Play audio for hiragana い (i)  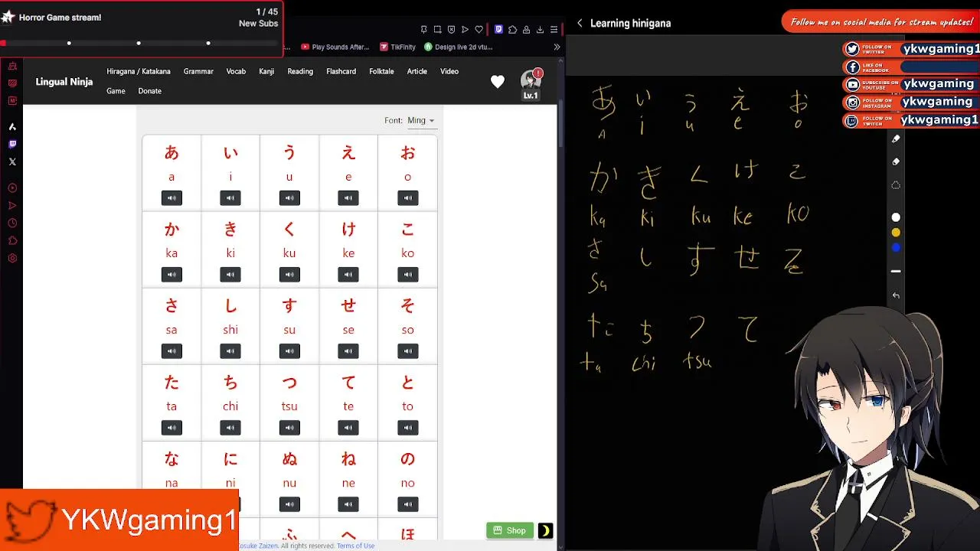[x=230, y=198]
